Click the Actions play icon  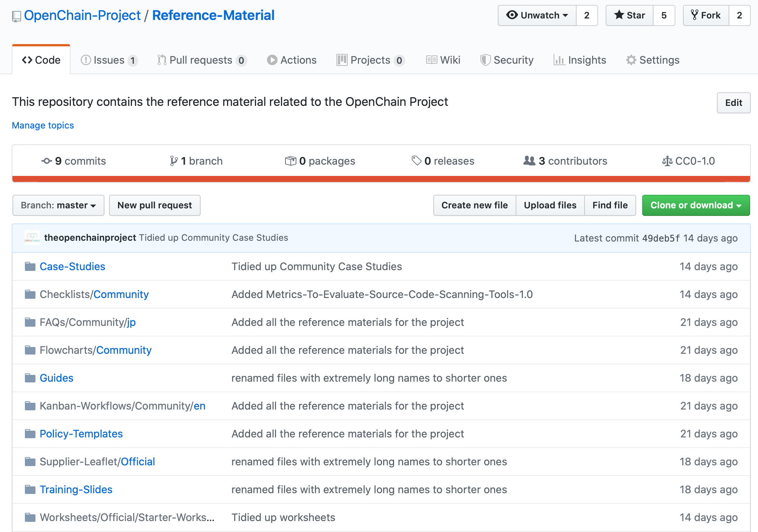pyautogui.click(x=272, y=60)
